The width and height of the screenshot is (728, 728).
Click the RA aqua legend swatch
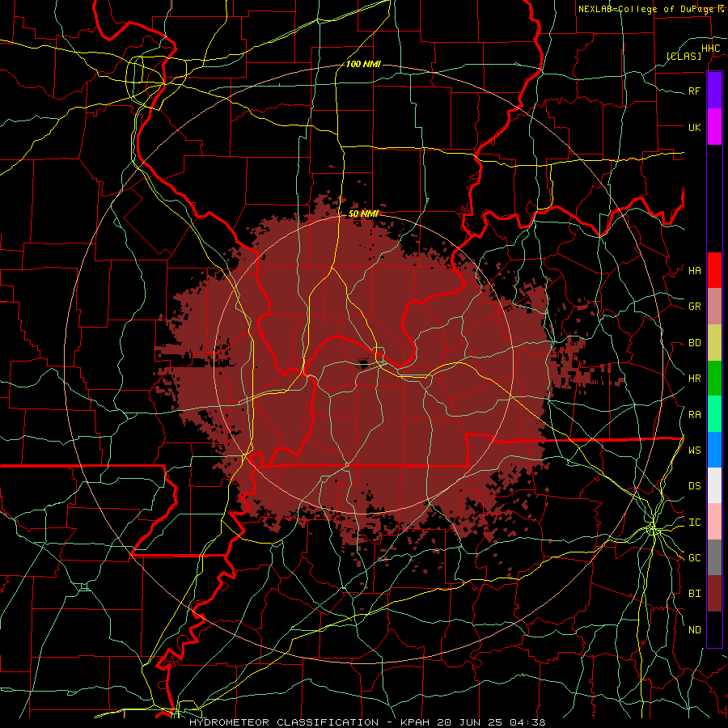point(714,414)
